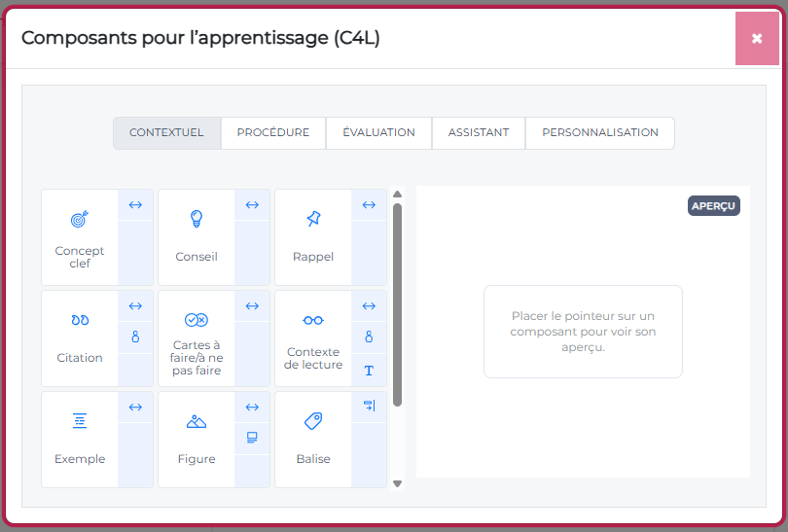Image resolution: width=788 pixels, height=532 pixels.
Task: Toggle the align-right variant for Balise
Action: [369, 406]
